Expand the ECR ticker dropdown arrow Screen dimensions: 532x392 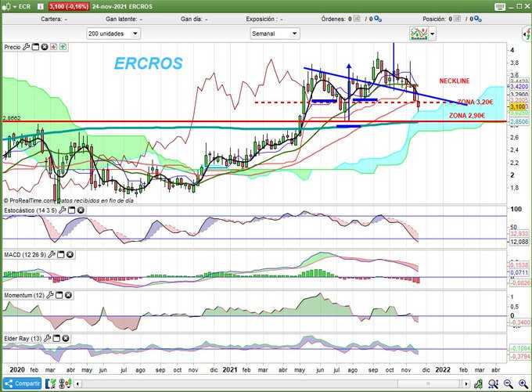[x=15, y=7]
